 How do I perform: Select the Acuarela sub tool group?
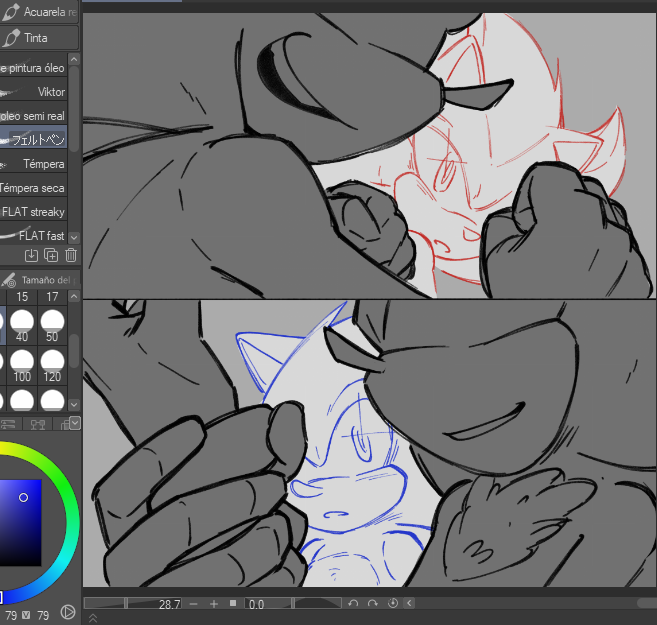[x=39, y=11]
